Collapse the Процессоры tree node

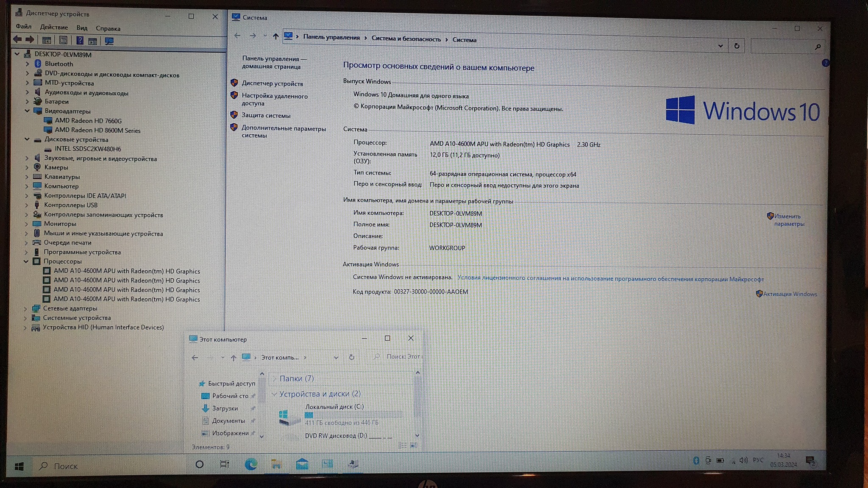(26, 261)
